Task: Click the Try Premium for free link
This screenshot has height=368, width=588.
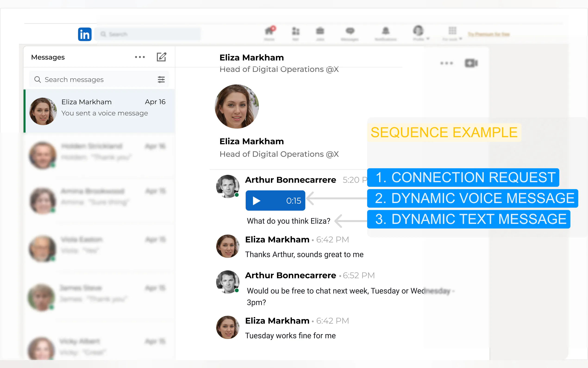Action: [x=489, y=34]
